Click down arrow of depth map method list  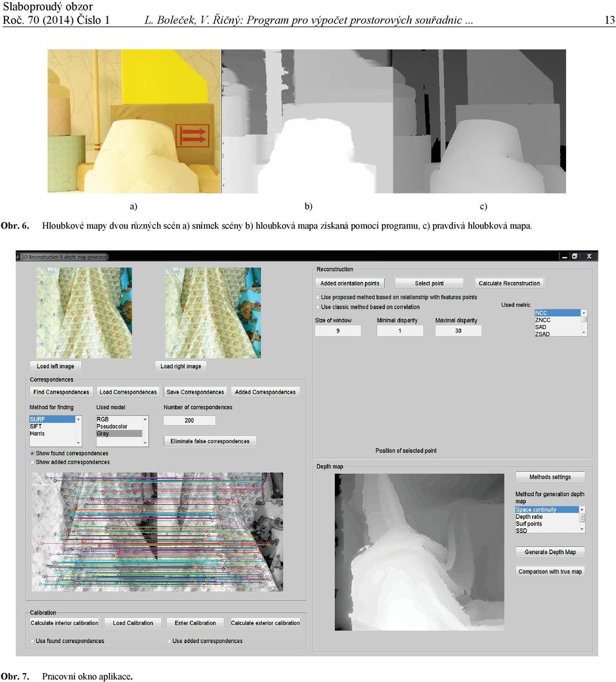[582, 529]
